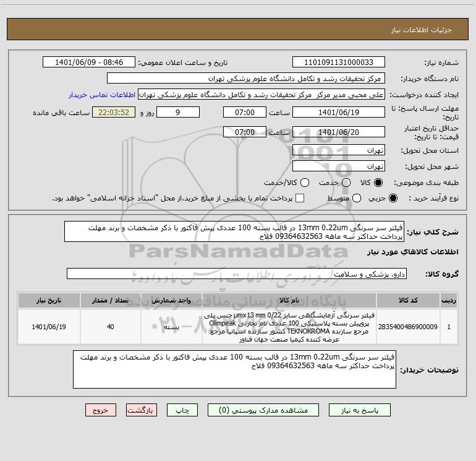Click the unit cell بسته

pyautogui.click(x=171, y=327)
